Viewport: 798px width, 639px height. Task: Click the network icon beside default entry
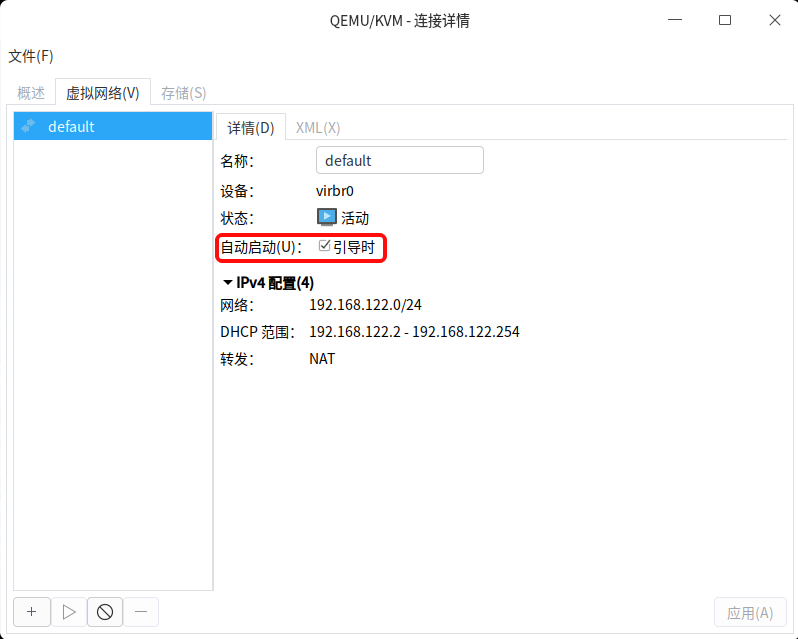(x=28, y=126)
